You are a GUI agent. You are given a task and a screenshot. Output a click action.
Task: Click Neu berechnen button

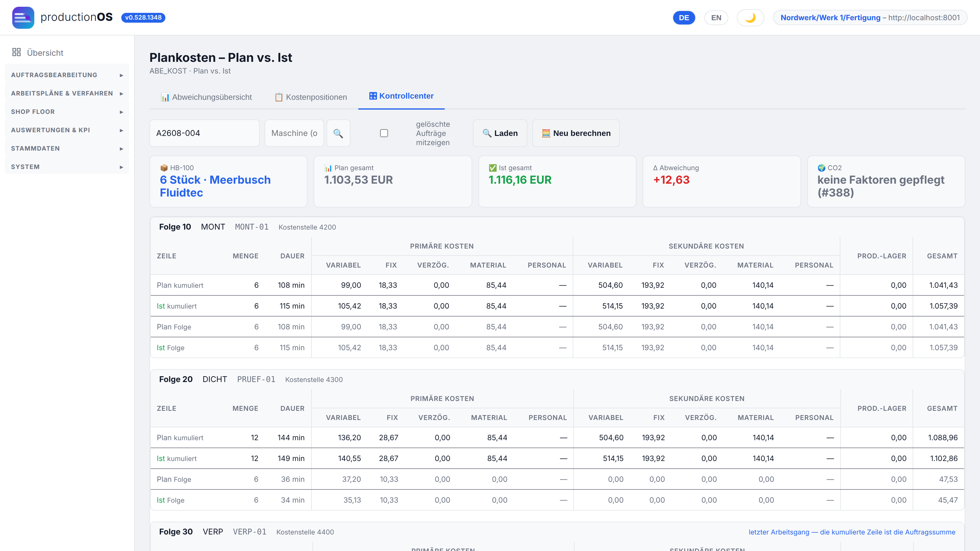(576, 133)
